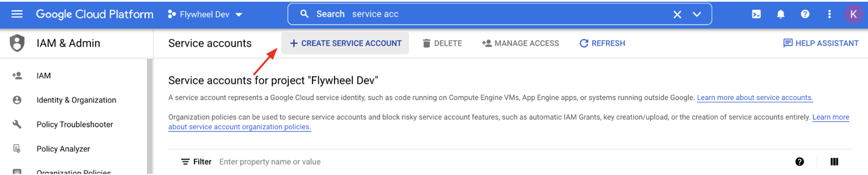Clear the search box with X
Viewport: 868px width, 175px height.
(x=677, y=15)
